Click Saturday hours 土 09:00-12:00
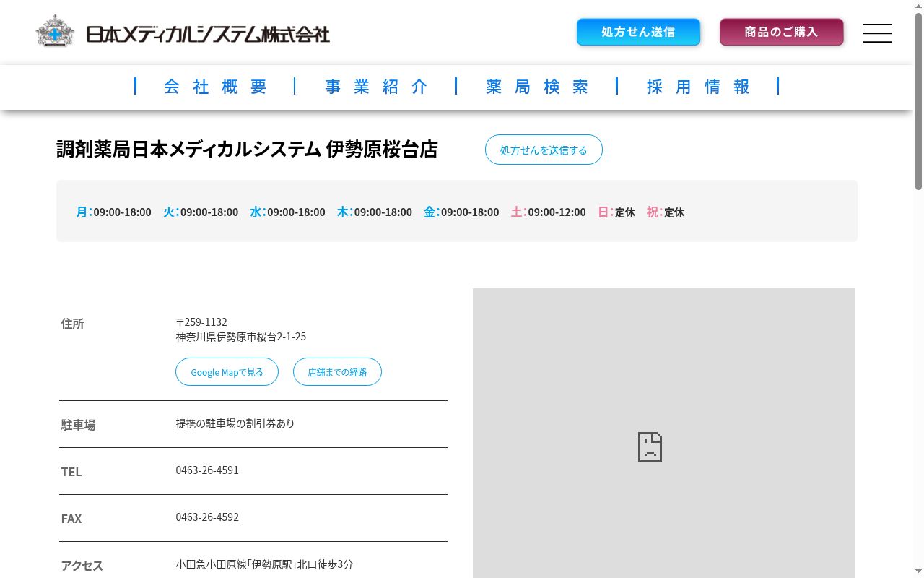The width and height of the screenshot is (924, 578). 548,212
